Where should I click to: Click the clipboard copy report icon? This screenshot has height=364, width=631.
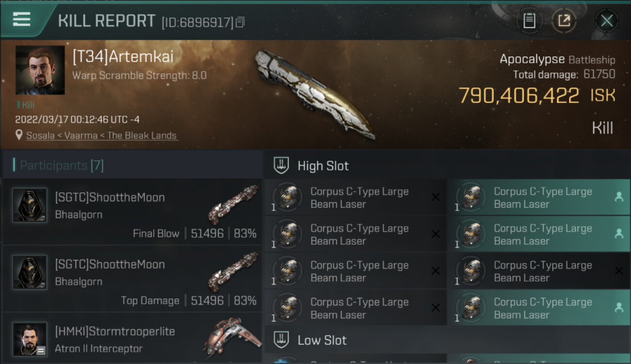[x=529, y=21]
